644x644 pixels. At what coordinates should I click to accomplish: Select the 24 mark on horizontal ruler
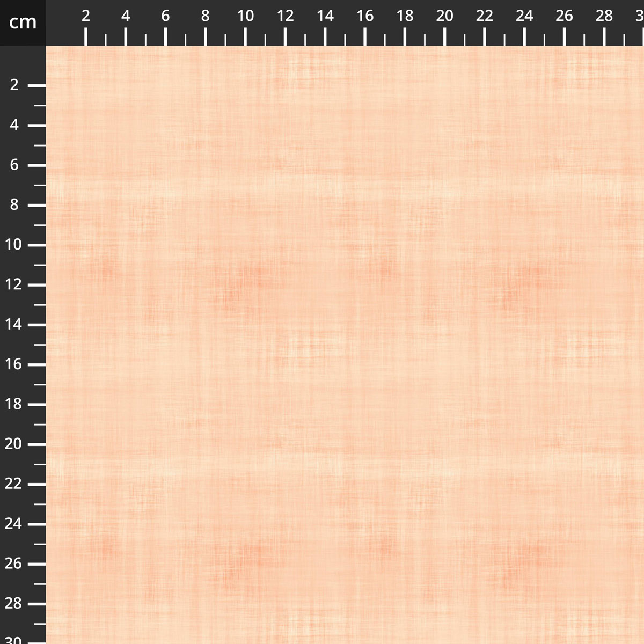tap(524, 16)
